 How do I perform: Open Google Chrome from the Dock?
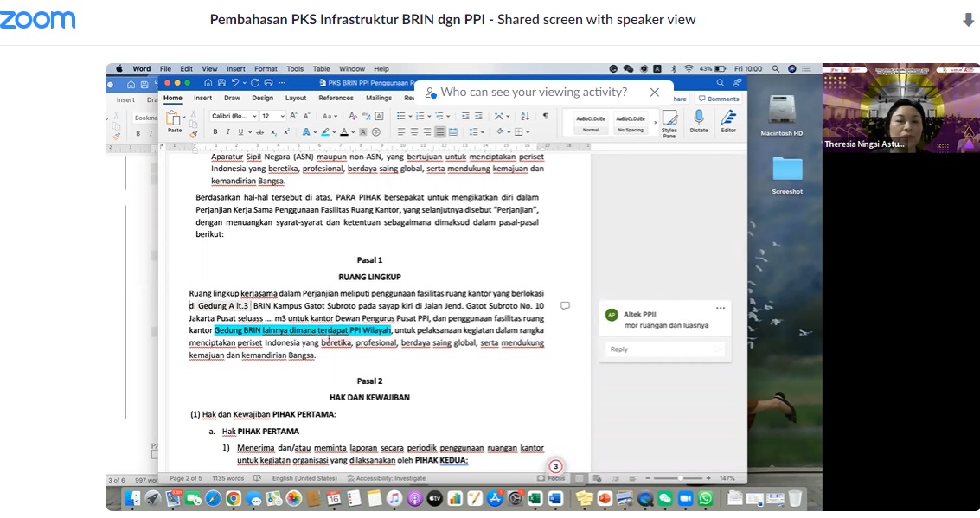(234, 499)
